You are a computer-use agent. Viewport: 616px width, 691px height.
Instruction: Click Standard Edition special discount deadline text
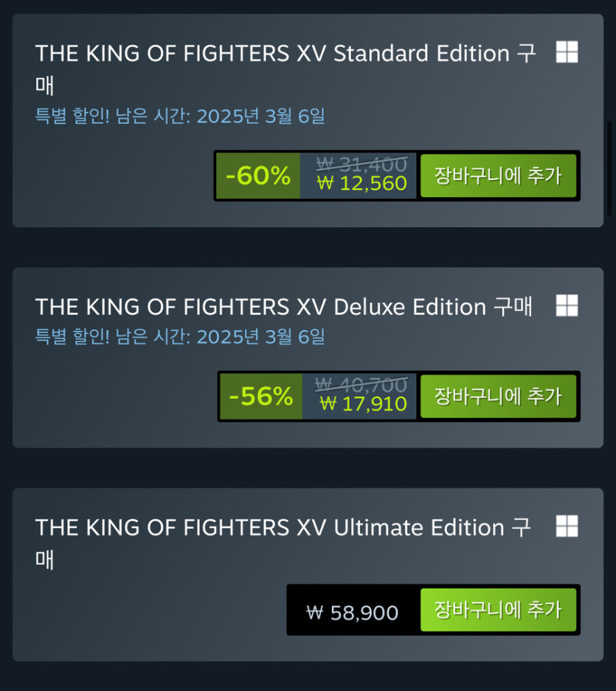pyautogui.click(x=180, y=116)
